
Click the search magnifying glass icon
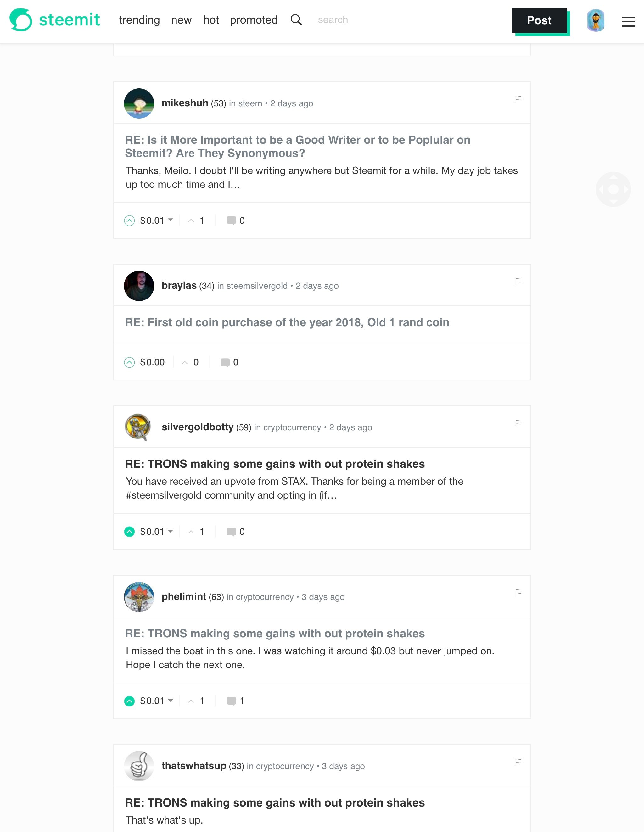pos(296,20)
